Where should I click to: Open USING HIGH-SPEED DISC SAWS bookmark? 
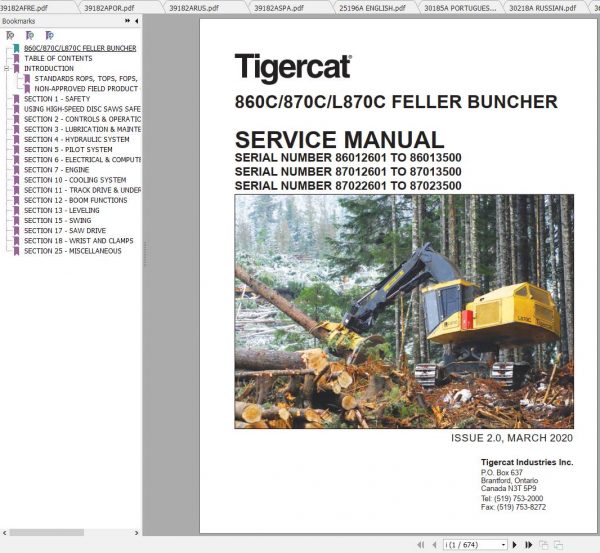pos(82,109)
